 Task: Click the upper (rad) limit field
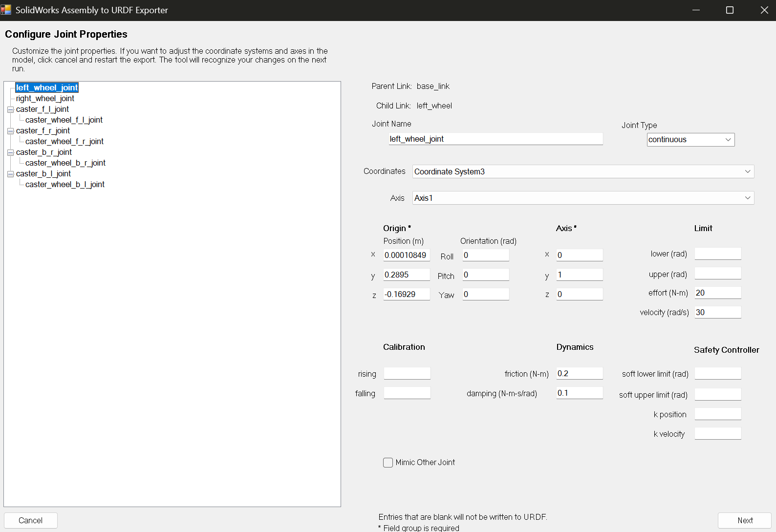point(718,273)
